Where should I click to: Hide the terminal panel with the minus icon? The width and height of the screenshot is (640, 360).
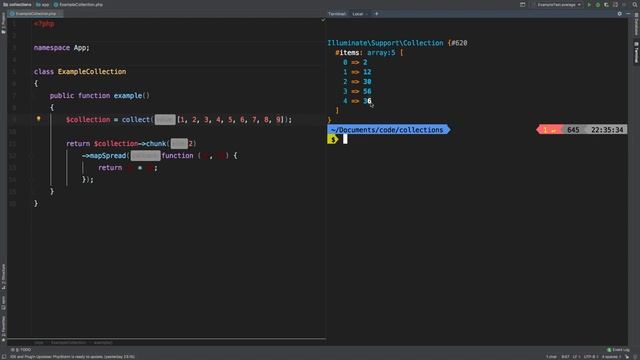click(628, 14)
